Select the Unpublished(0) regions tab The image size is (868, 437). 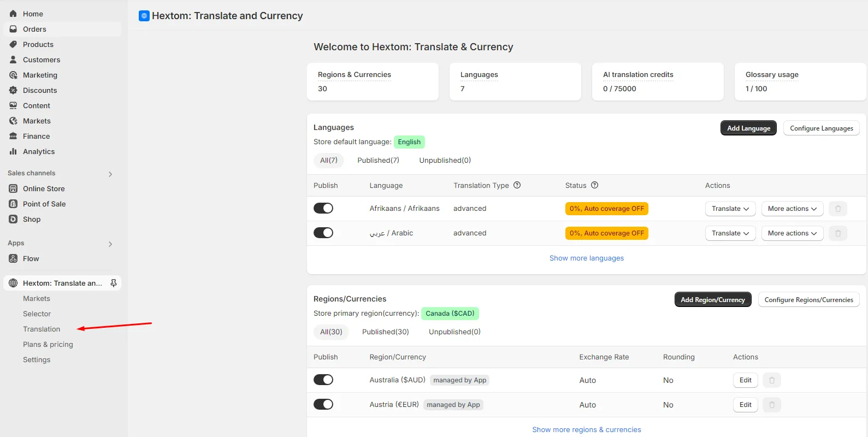pos(455,332)
